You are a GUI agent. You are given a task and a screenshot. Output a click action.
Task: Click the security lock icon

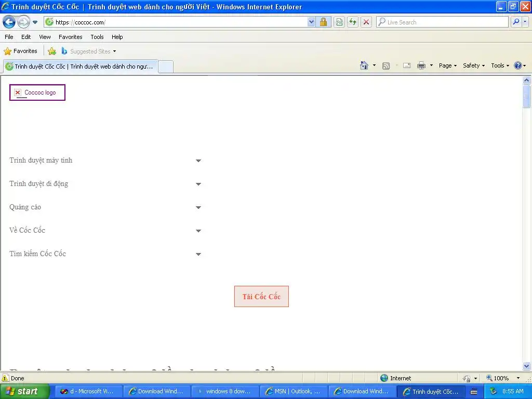coord(323,22)
